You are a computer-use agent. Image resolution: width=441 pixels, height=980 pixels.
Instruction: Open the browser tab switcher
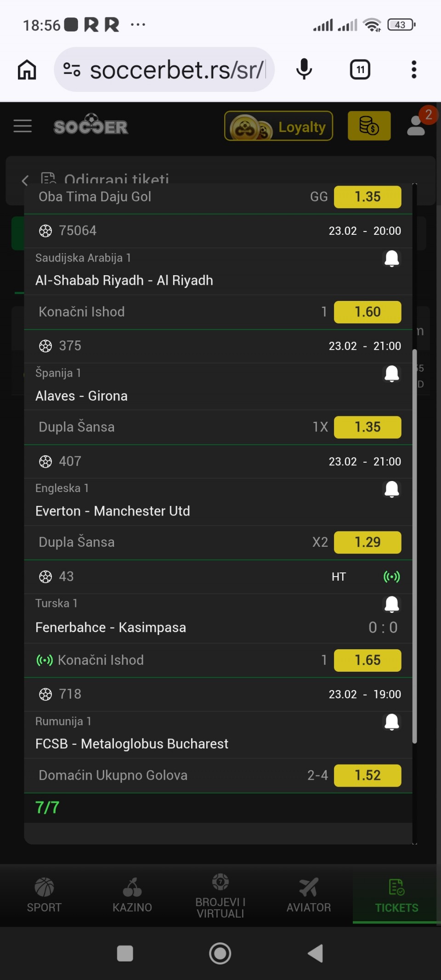pyautogui.click(x=360, y=70)
